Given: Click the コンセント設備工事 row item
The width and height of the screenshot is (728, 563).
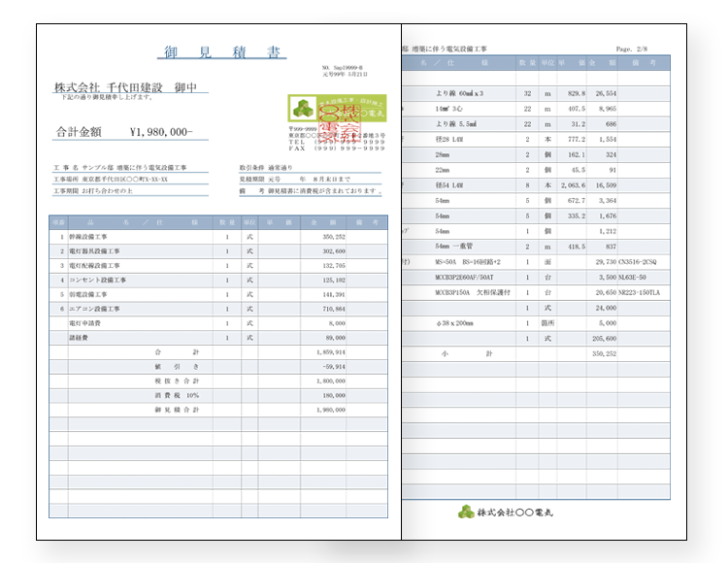Looking at the screenshot, I should click(x=100, y=280).
